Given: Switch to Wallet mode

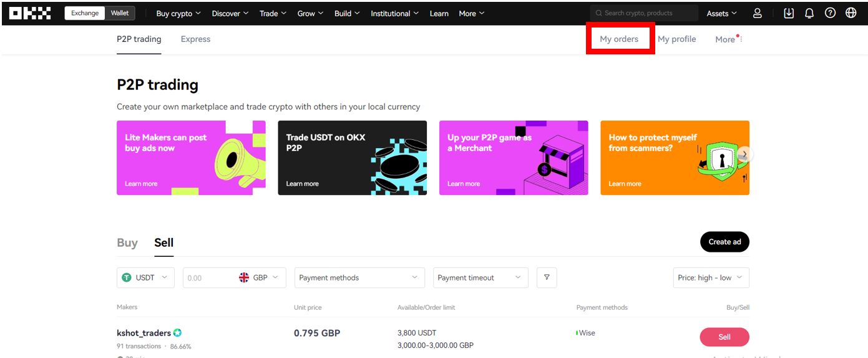Looking at the screenshot, I should (120, 13).
